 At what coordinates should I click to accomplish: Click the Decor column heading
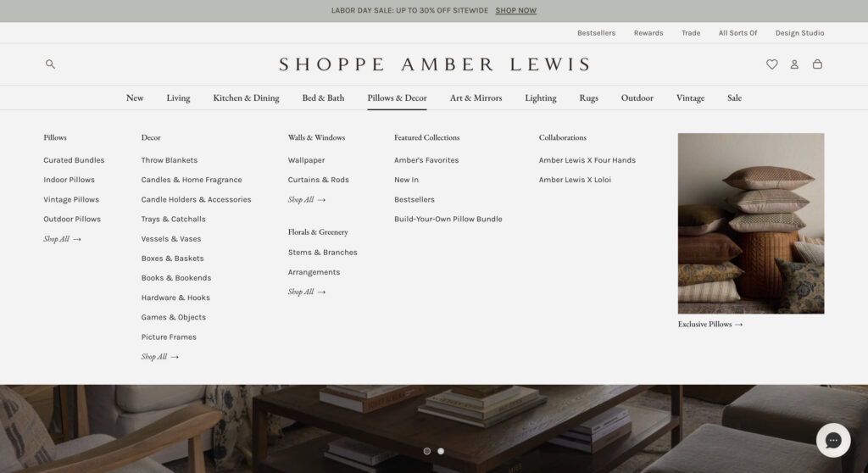(x=151, y=137)
